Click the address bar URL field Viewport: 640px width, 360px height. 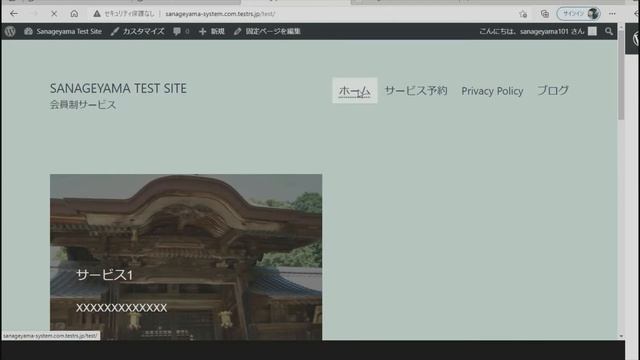[220, 13]
